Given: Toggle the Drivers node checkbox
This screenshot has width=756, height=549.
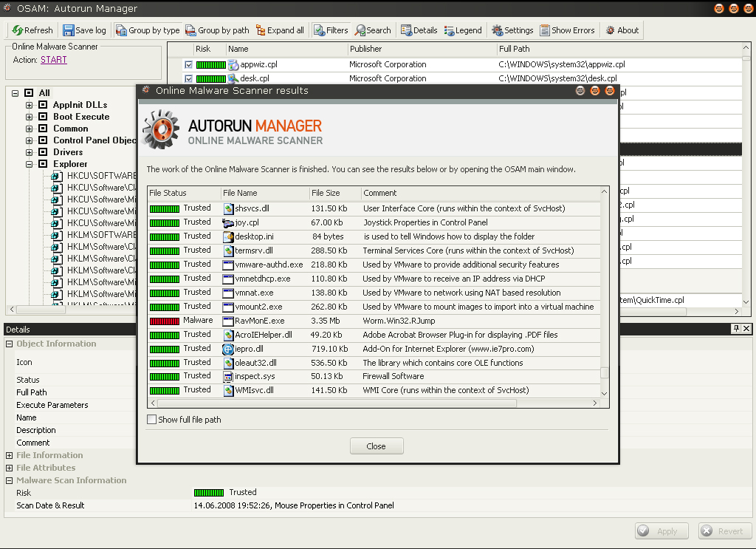Looking at the screenshot, I should 43,152.
